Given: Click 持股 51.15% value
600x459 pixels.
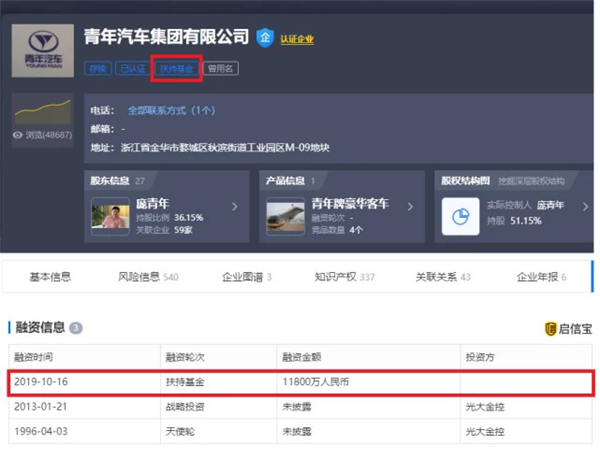Looking at the screenshot, I should coord(525,221).
